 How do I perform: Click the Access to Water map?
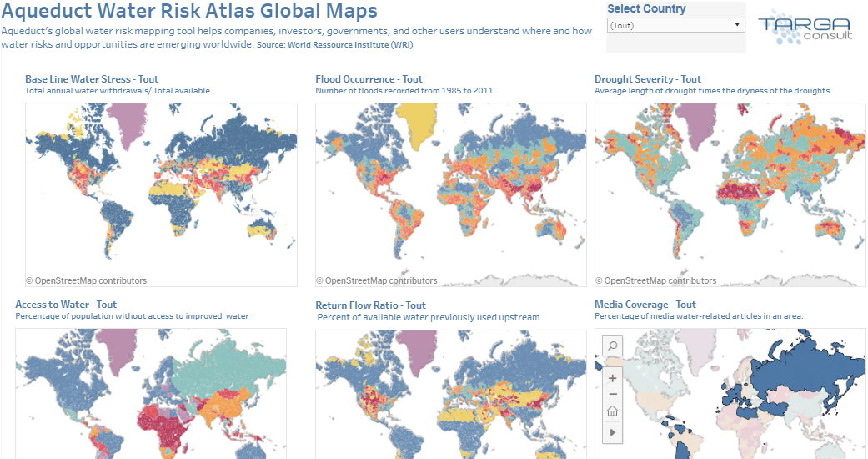(x=151, y=394)
